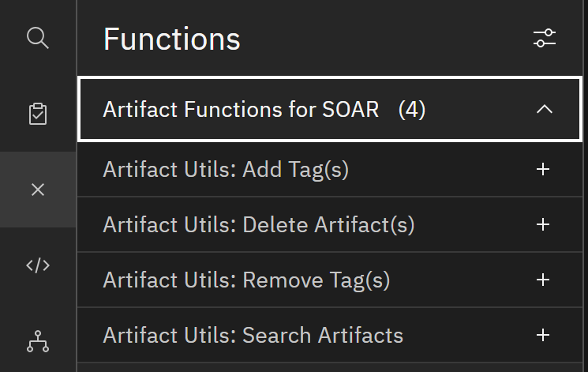Add the Add Tag(s) function with plus
The height and width of the screenshot is (372, 588).
[543, 169]
